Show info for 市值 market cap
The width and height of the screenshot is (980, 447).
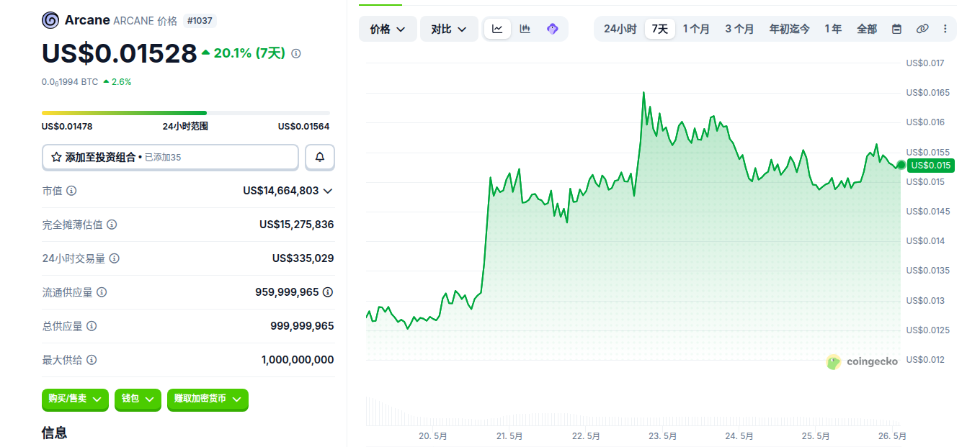(x=71, y=191)
